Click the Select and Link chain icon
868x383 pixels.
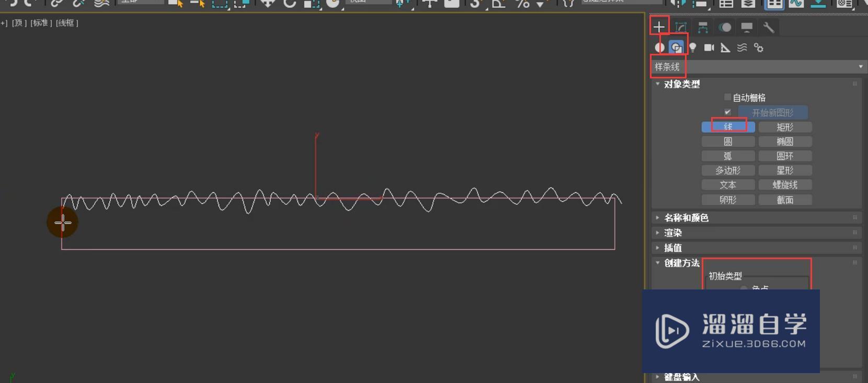pos(56,3)
